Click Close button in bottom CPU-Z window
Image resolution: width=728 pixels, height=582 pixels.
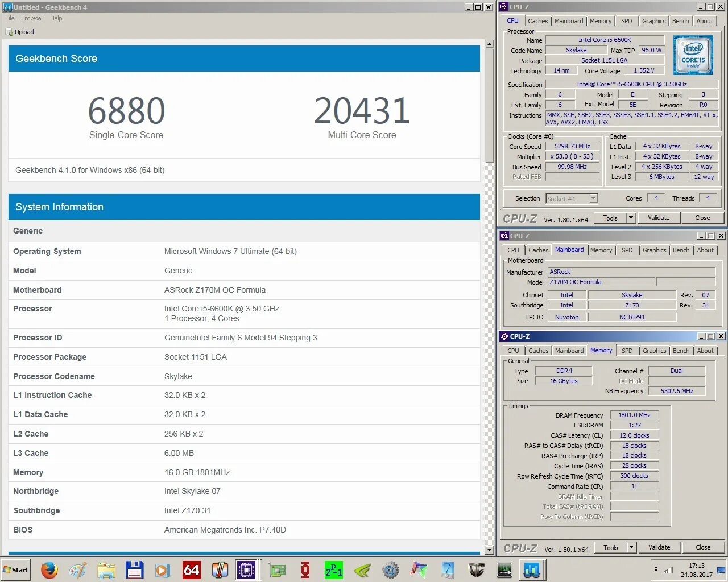pyautogui.click(x=703, y=547)
